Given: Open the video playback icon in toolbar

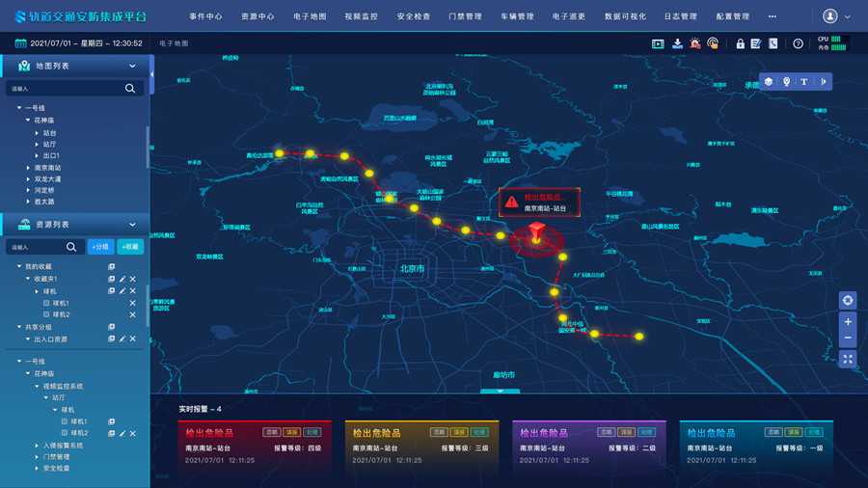Looking at the screenshot, I should point(658,43).
